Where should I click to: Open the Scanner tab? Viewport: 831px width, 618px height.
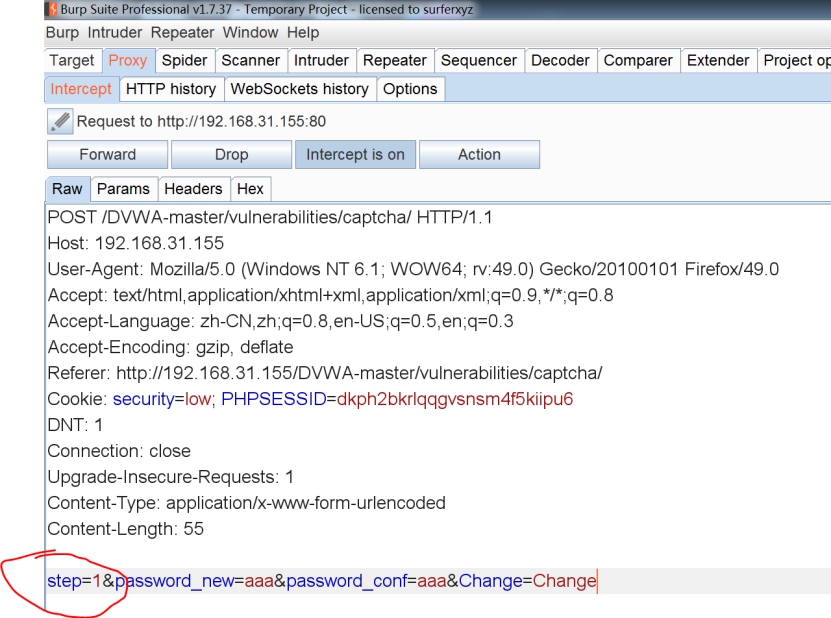point(251,60)
